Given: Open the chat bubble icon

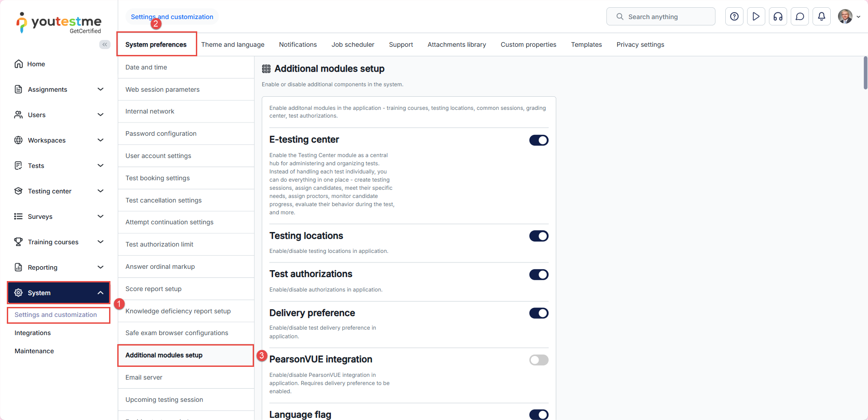Looking at the screenshot, I should pyautogui.click(x=799, y=17).
